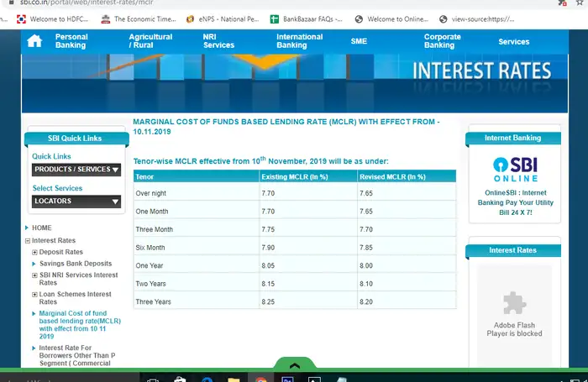Click the green up-arrow tab at page bottom
The height and width of the screenshot is (382, 588).
[294, 365]
